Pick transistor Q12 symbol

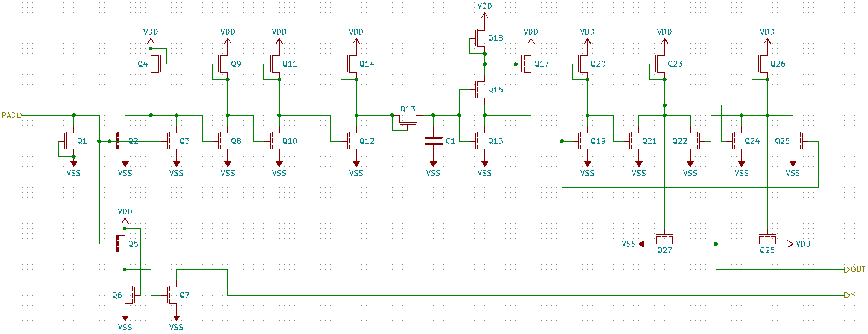[x=352, y=141]
